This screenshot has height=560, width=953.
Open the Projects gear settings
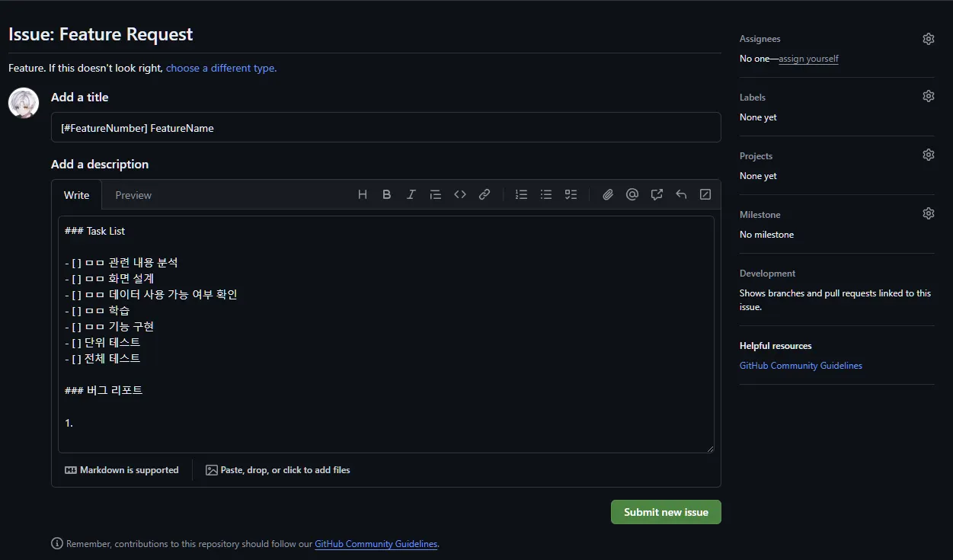pyautogui.click(x=928, y=155)
